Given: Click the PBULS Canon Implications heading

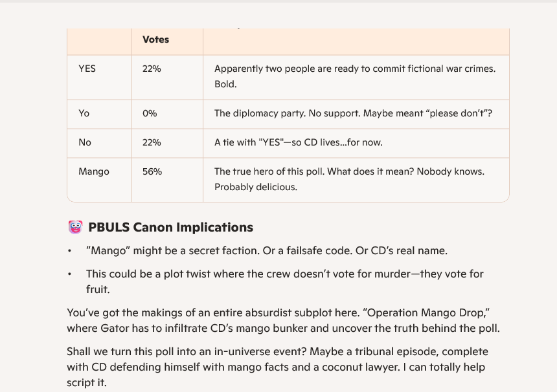Looking at the screenshot, I should tap(170, 227).
